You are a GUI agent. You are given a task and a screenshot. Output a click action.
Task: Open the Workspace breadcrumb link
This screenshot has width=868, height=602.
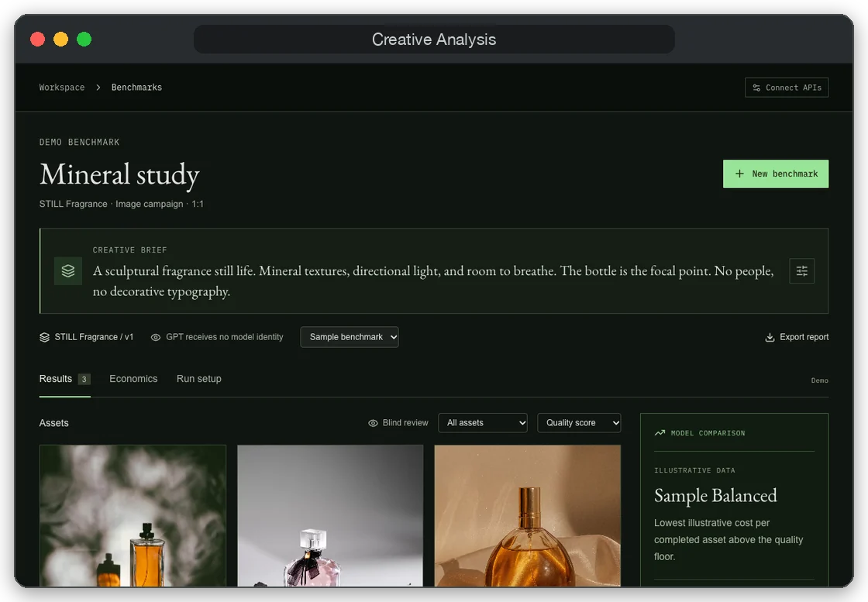click(x=62, y=88)
